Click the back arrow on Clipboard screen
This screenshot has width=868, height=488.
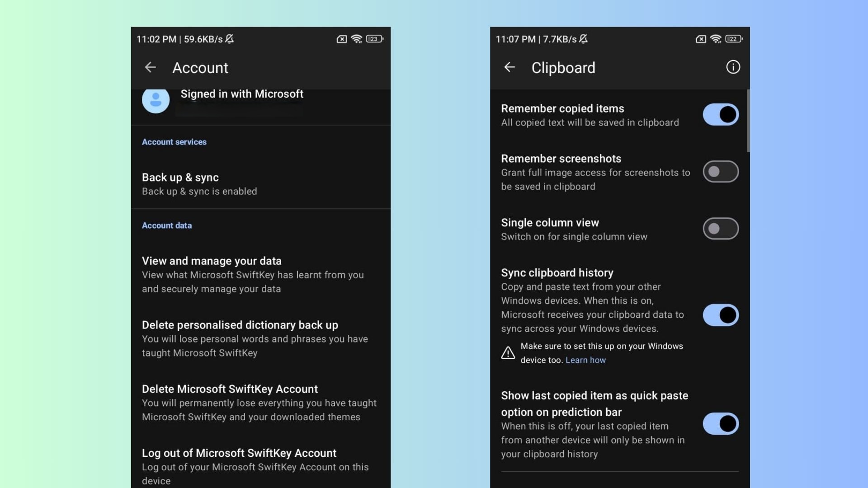510,67
